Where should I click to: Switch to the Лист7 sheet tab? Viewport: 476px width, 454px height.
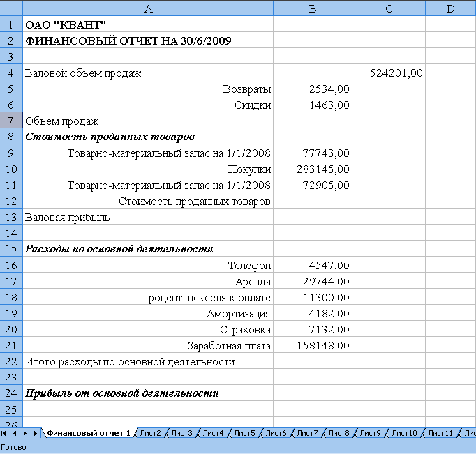[x=307, y=433]
